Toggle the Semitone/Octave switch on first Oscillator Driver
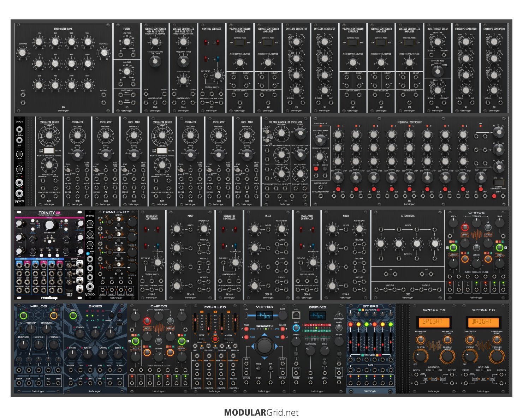523x420 pixels. click(49, 150)
